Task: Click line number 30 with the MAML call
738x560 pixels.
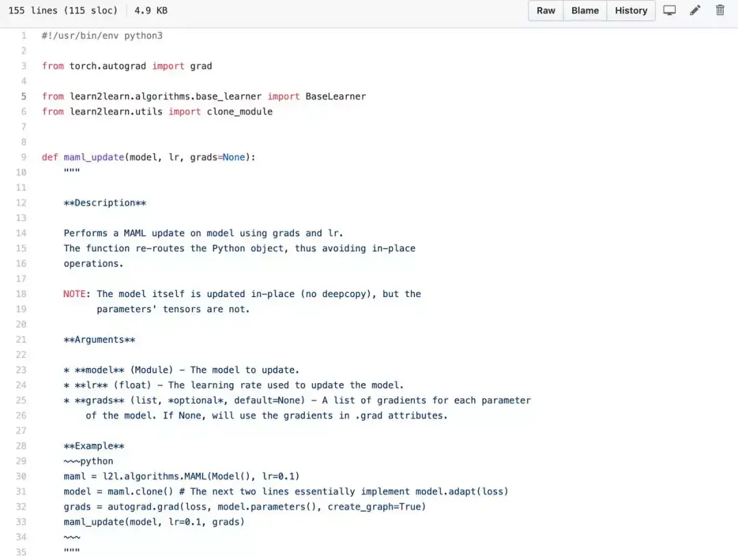Action: click(x=21, y=476)
